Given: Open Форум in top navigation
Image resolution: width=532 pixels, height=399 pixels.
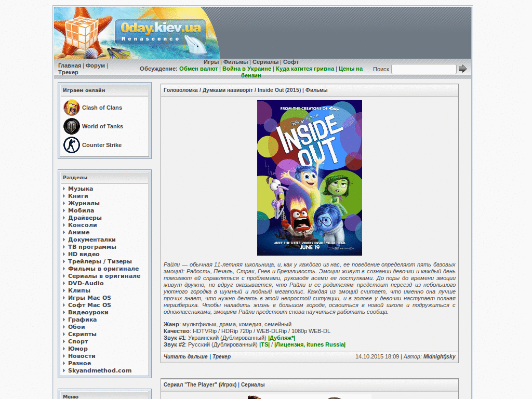Looking at the screenshot, I should point(96,65).
